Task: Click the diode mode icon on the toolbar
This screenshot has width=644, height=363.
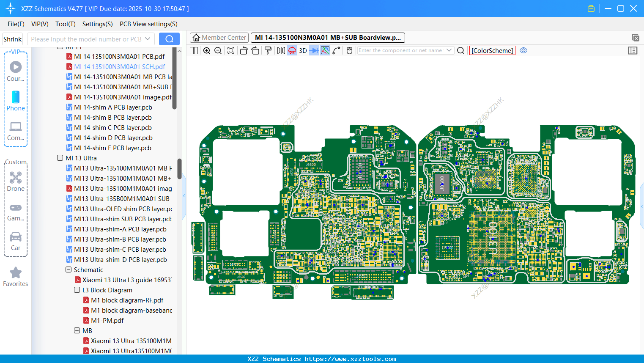Action: tap(313, 50)
